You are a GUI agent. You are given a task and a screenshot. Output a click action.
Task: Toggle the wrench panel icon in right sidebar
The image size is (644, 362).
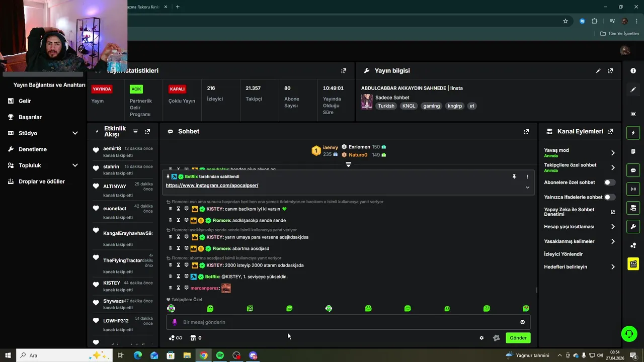[x=633, y=226]
